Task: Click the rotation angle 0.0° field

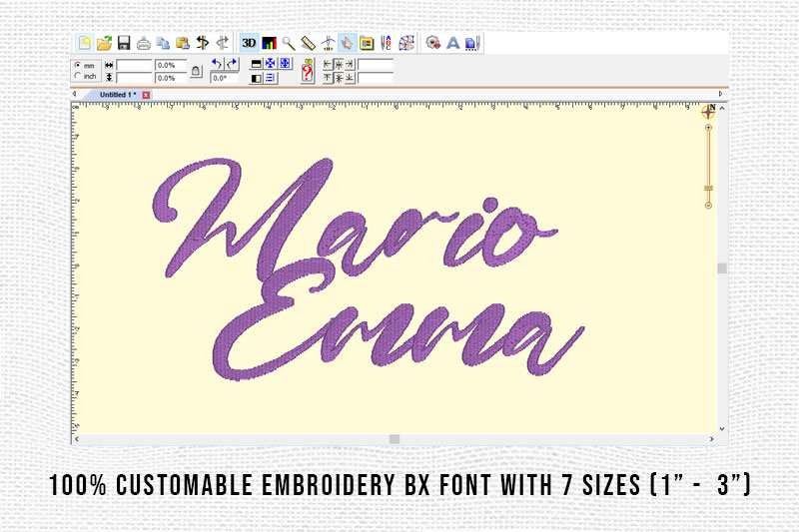Action: tap(224, 79)
